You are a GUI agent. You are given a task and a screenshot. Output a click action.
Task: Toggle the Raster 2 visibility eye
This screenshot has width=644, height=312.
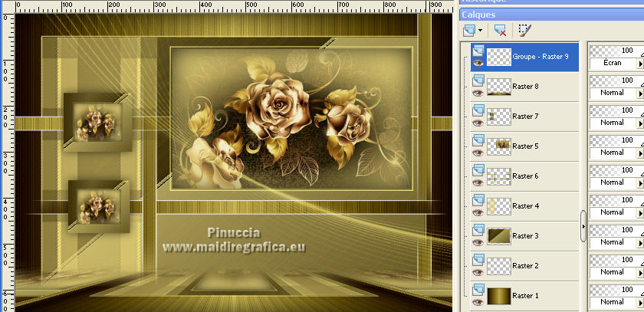(x=478, y=273)
